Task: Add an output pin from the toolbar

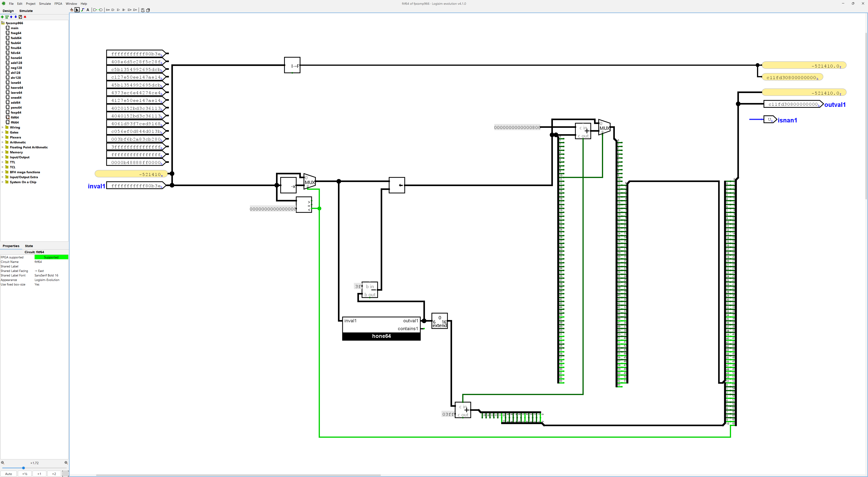Action: pyautogui.click(x=101, y=10)
